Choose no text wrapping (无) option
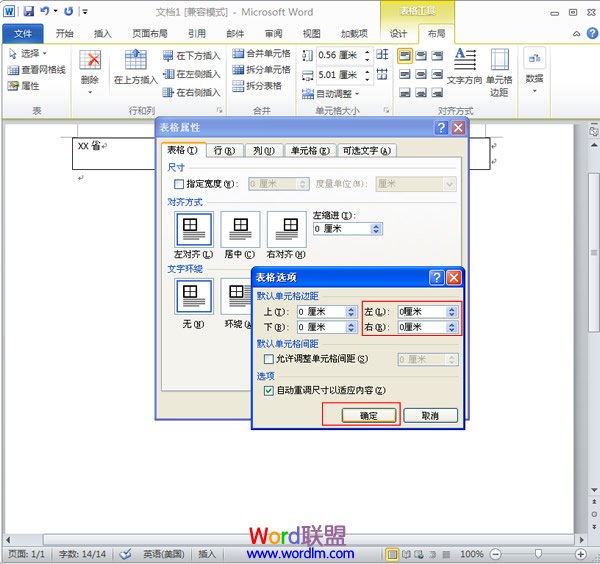 coord(194,297)
